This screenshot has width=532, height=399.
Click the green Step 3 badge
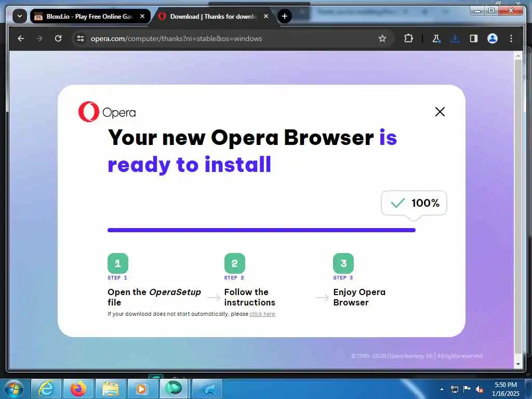pos(343,263)
